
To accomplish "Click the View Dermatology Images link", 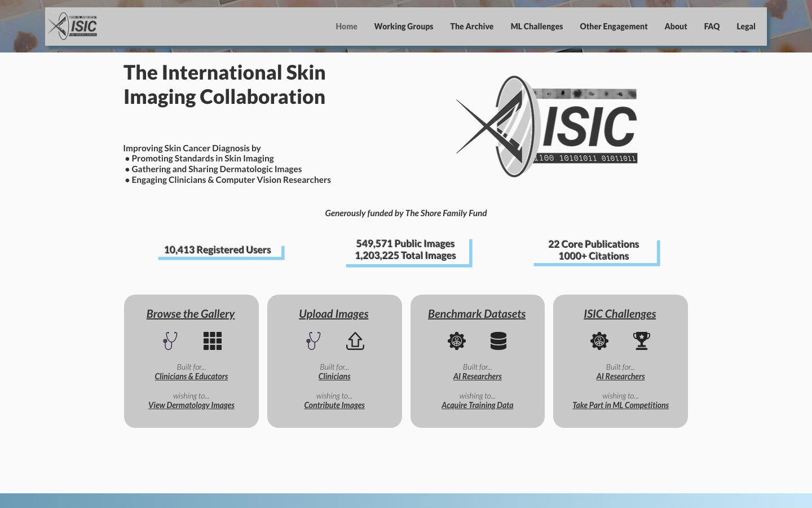I will pos(192,405).
